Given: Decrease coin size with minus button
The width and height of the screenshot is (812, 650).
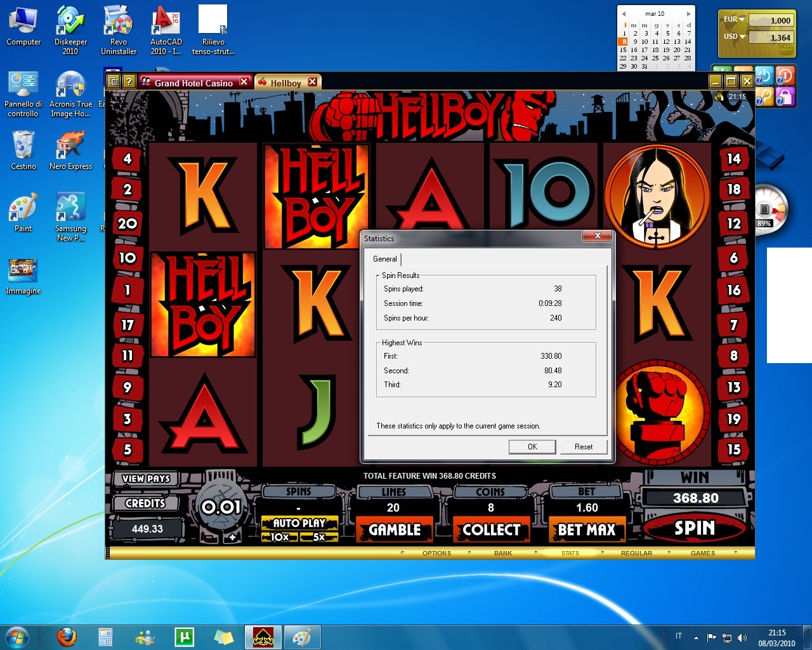Looking at the screenshot, I should click(x=210, y=537).
